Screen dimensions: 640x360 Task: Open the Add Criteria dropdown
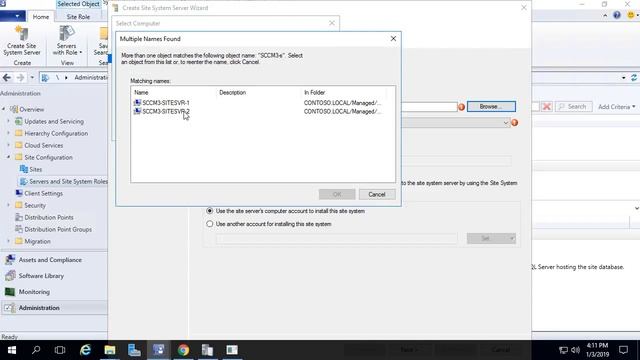pyautogui.click(x=617, y=107)
